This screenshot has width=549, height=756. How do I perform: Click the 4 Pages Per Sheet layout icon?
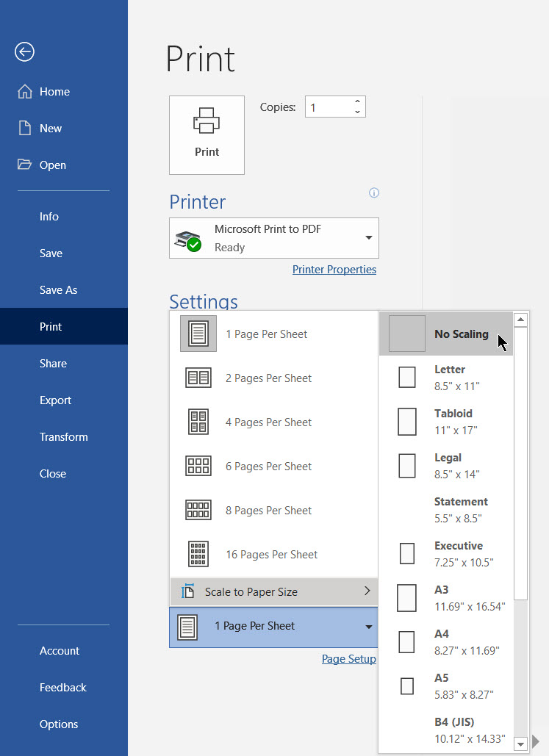198,422
